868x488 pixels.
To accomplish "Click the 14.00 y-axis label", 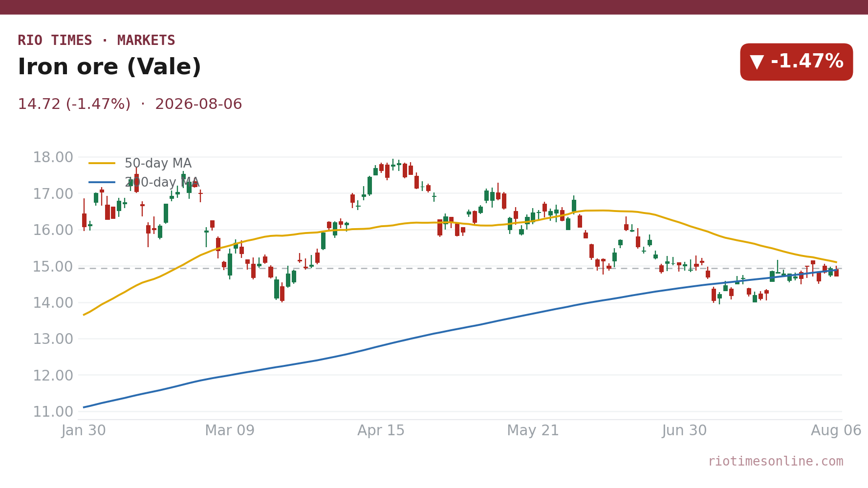I will click(x=53, y=303).
